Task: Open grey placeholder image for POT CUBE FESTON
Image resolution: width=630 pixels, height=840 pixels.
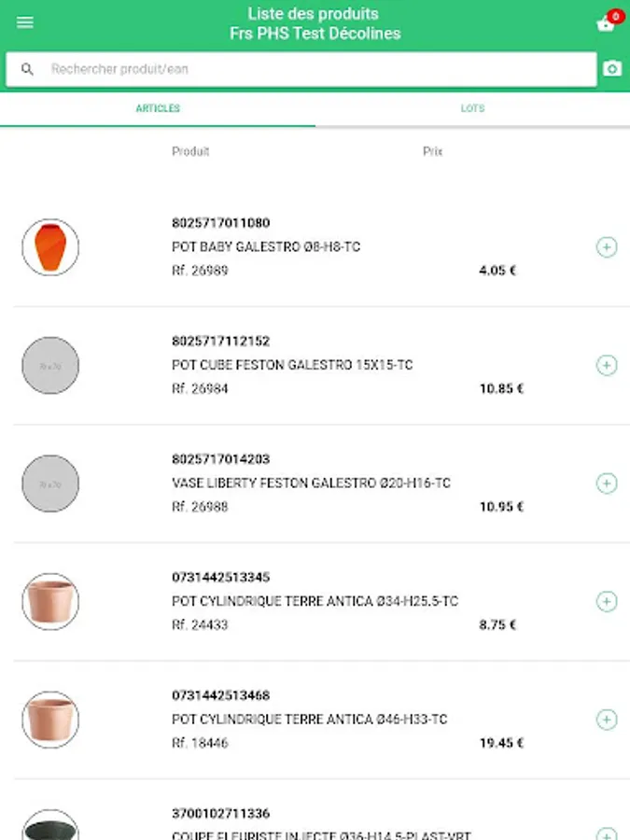Action: tap(50, 365)
